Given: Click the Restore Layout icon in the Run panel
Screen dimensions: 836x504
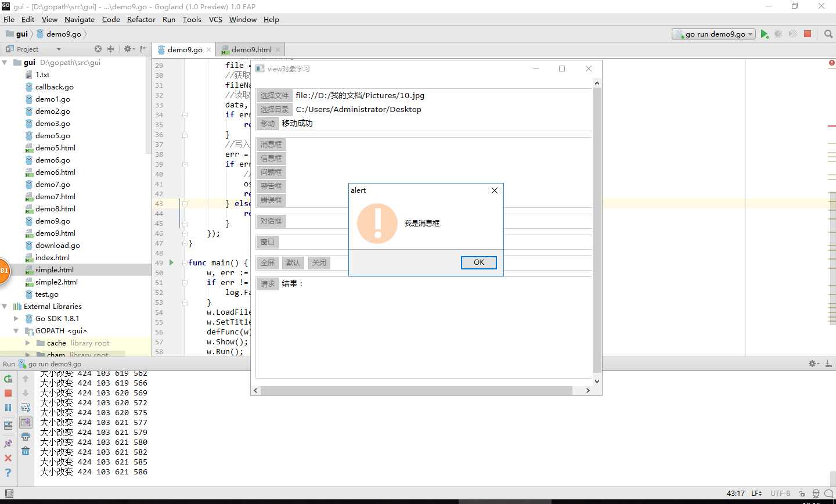Looking at the screenshot, I should coord(8,425).
